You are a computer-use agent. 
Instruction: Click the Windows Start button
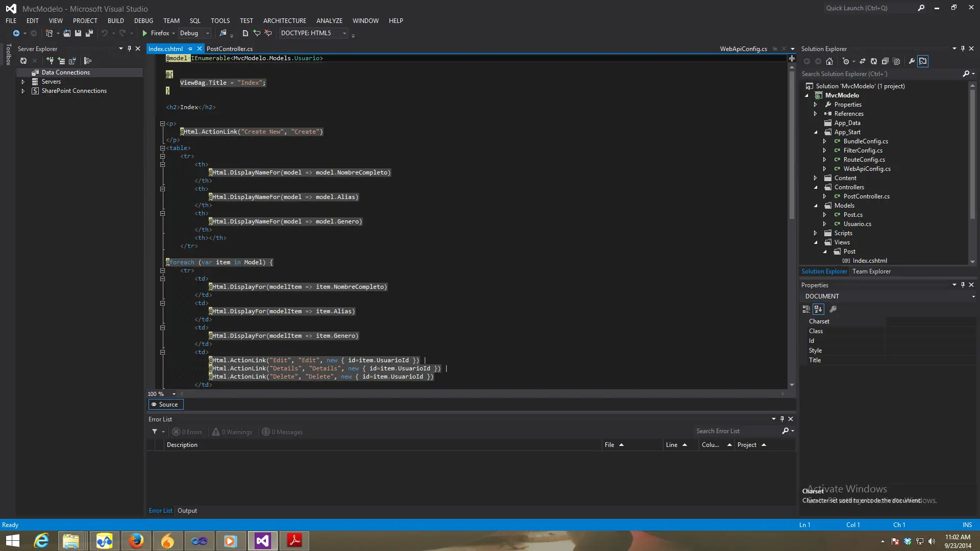(x=12, y=541)
